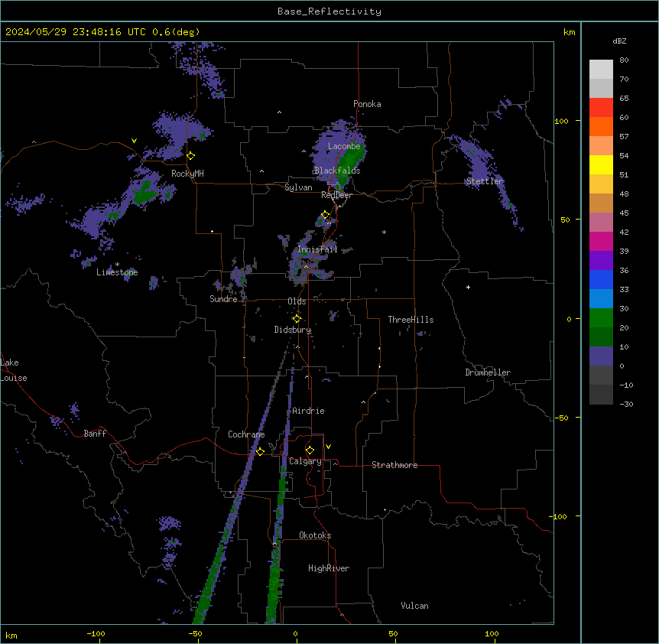Click the Base_Reflectivity title text

[x=329, y=11]
